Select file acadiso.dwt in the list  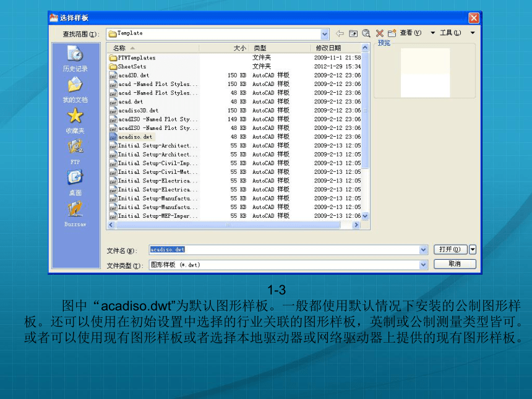[135, 137]
